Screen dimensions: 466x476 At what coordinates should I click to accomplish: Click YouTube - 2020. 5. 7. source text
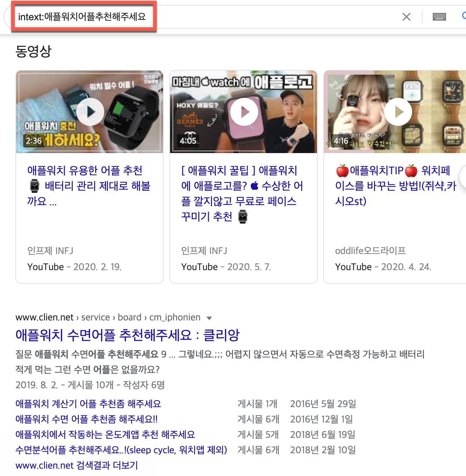click(226, 267)
